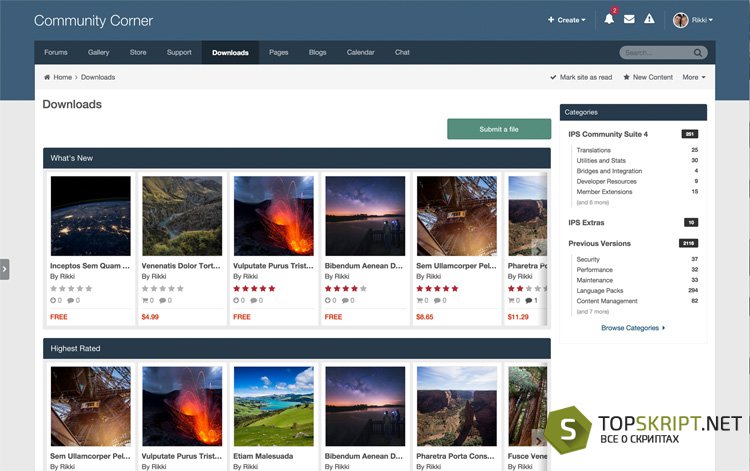Open Etiam Malesuada green hills thumbnail
This screenshot has height=471, width=750.
click(274, 406)
